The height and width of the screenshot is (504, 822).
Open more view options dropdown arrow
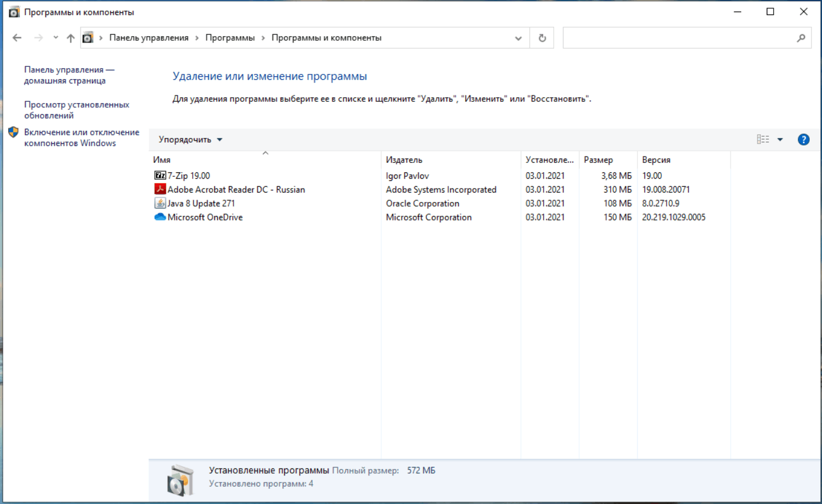point(780,140)
